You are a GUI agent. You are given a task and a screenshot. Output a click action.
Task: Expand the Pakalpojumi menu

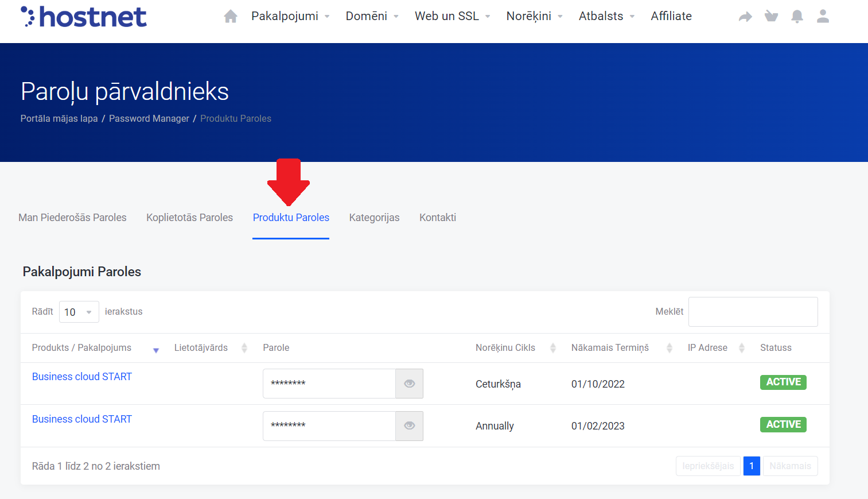click(x=290, y=17)
